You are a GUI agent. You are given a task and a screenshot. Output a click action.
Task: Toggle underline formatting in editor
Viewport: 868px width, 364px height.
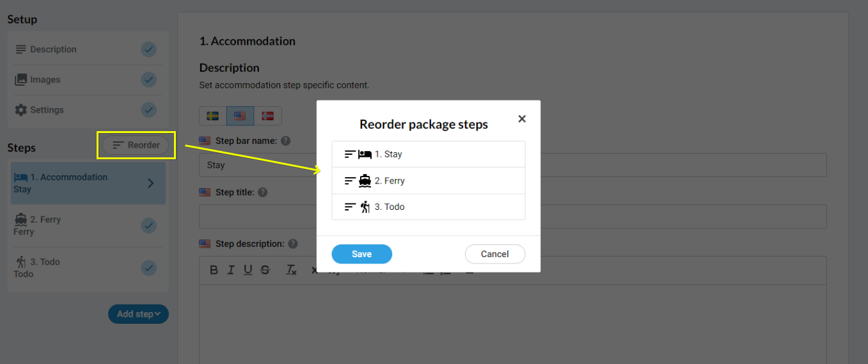pos(248,270)
